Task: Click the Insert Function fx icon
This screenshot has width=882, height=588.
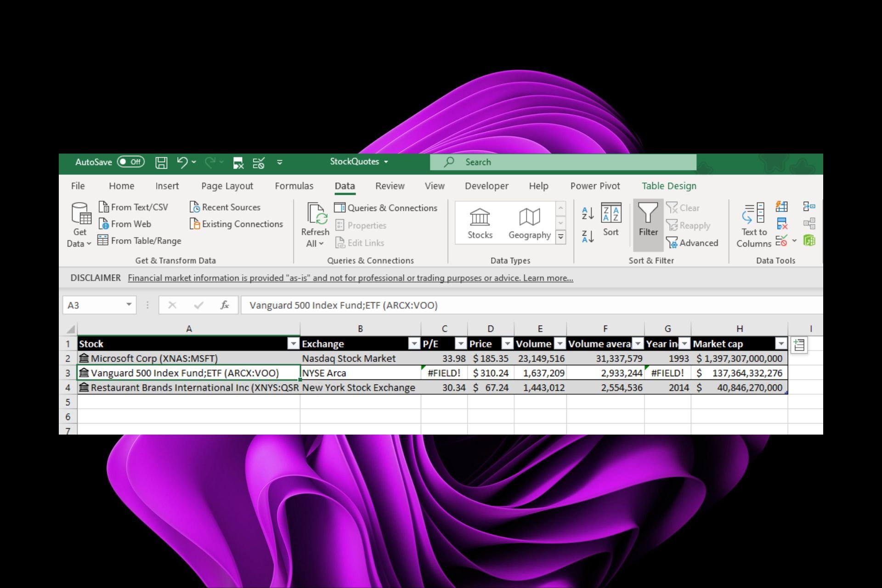Action: [225, 305]
